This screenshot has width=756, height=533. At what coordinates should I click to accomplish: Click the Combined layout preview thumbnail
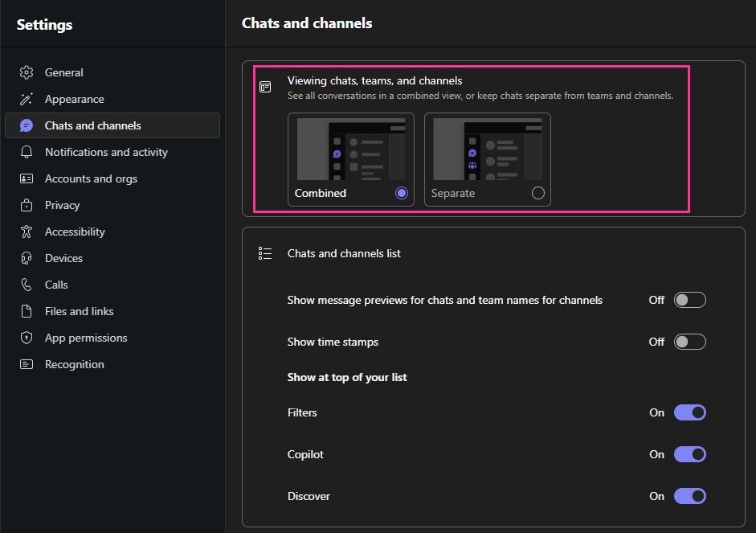pos(351,149)
